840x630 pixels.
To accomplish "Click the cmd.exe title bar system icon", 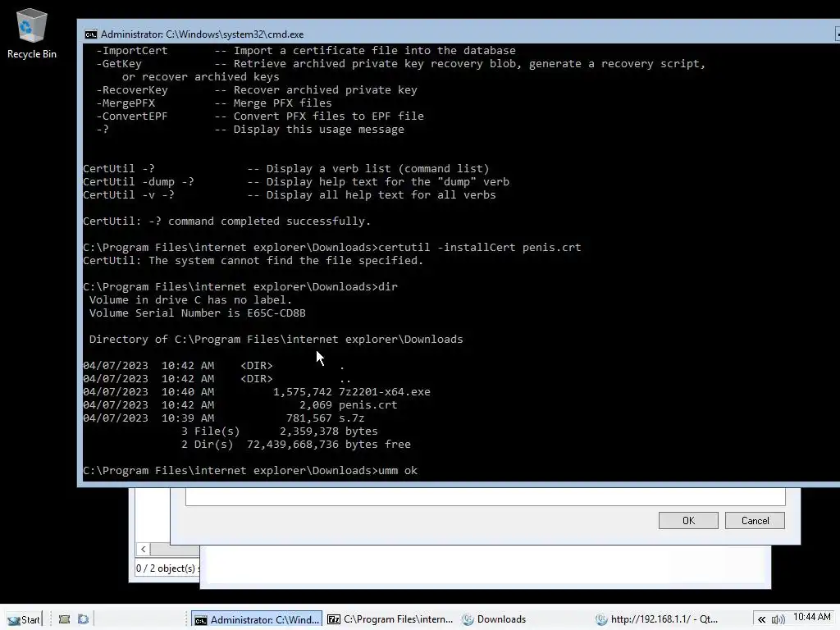I will tap(90, 34).
